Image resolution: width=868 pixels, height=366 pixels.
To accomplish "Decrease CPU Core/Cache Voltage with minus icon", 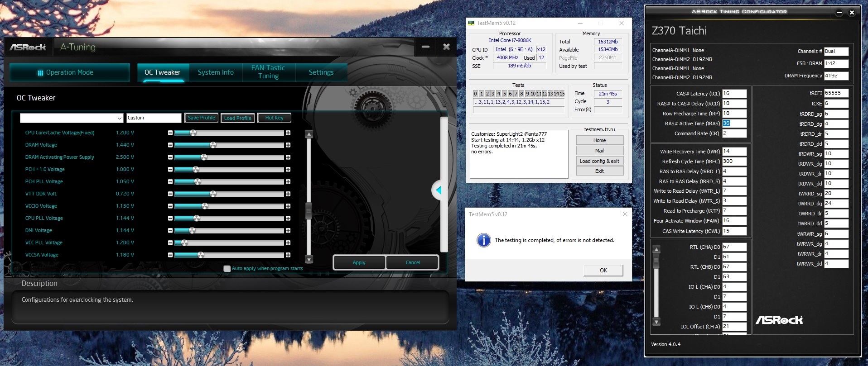I will [x=170, y=133].
